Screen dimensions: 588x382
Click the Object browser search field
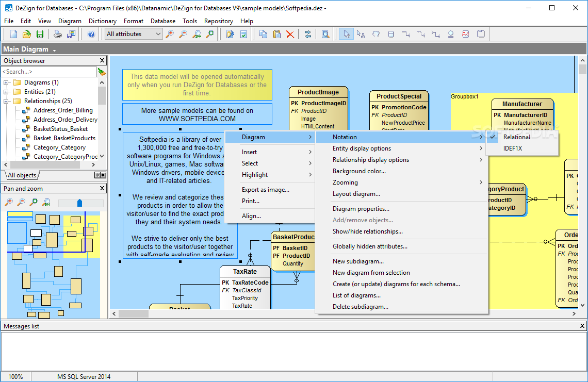tap(49, 72)
